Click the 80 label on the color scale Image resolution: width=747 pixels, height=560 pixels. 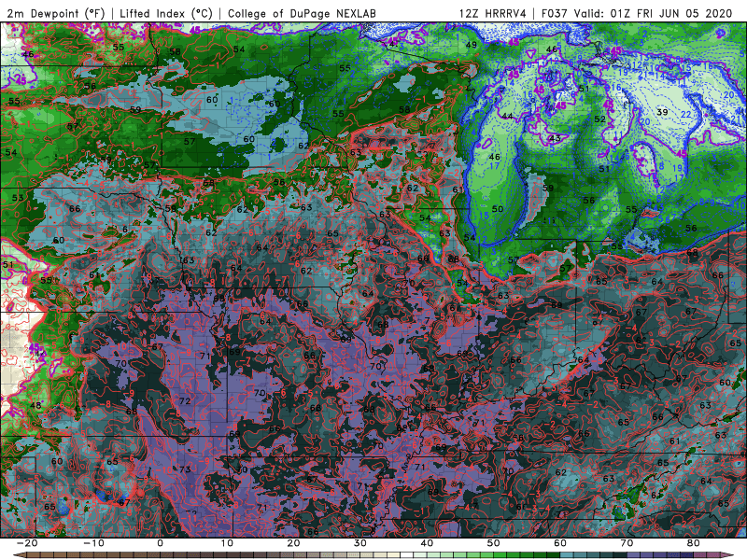(694, 543)
